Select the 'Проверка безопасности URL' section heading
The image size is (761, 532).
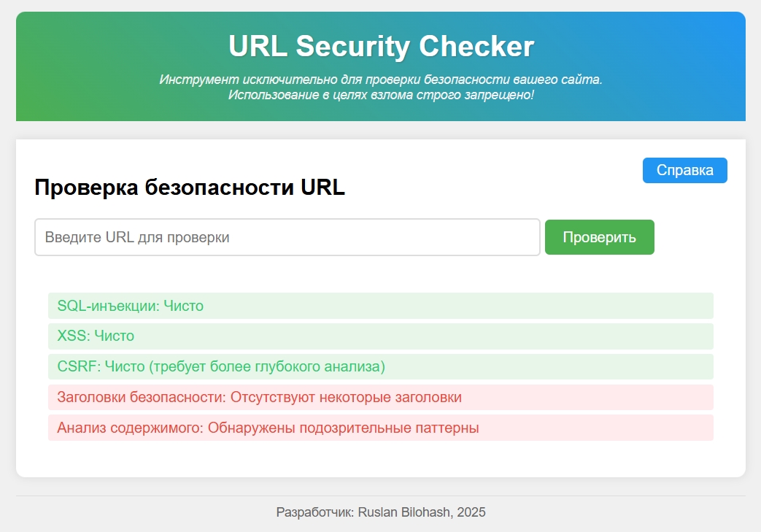coord(190,188)
